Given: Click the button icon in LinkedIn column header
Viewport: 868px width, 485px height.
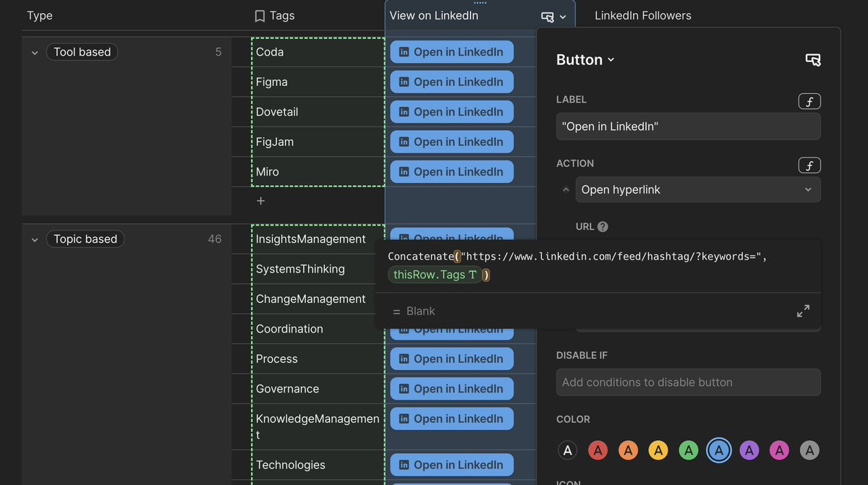Looking at the screenshot, I should click(x=548, y=17).
